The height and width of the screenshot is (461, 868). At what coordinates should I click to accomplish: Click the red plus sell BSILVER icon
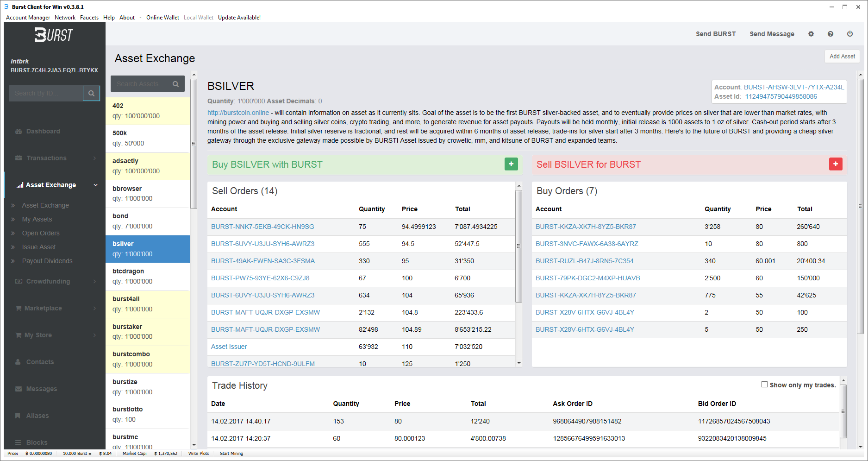pyautogui.click(x=836, y=164)
